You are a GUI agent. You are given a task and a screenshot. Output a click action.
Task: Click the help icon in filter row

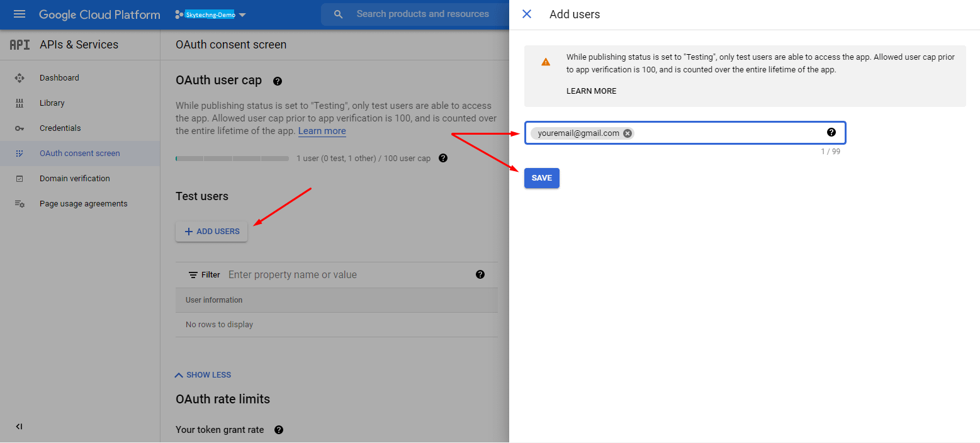tap(480, 274)
